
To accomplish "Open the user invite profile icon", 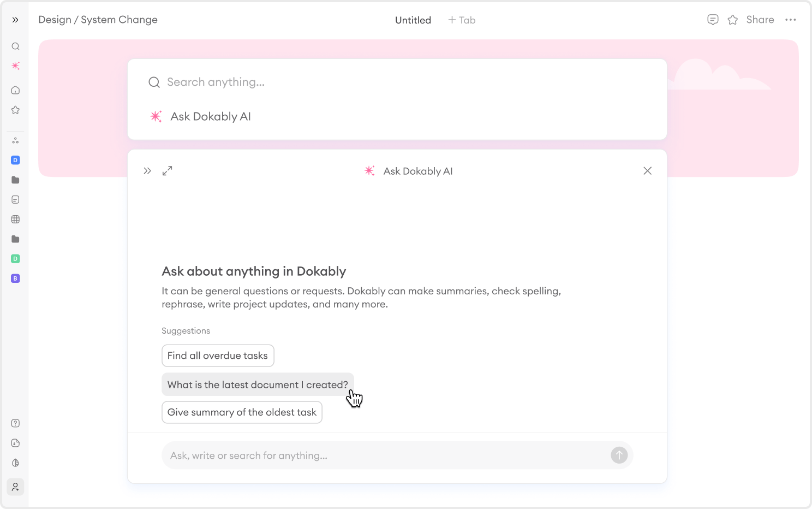I will (15, 487).
